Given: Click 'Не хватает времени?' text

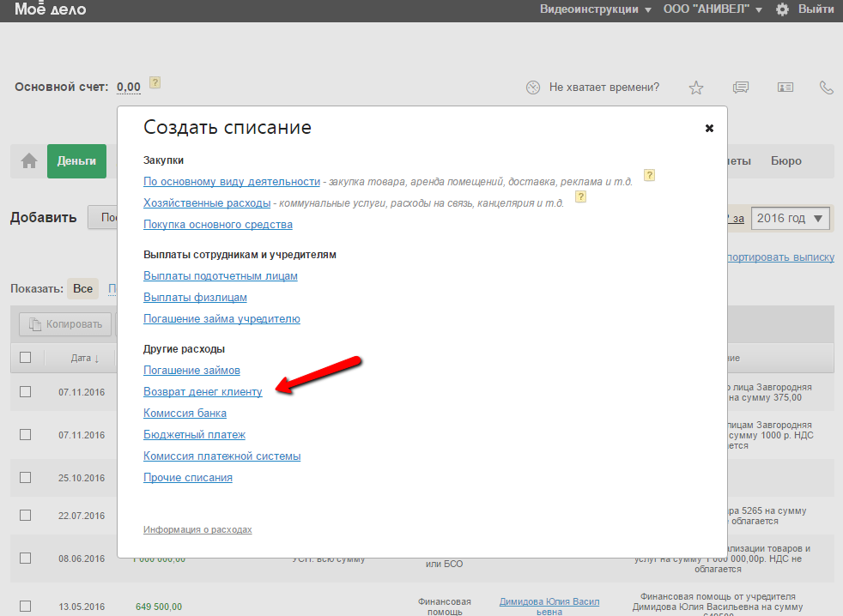Looking at the screenshot, I should click(x=603, y=87).
